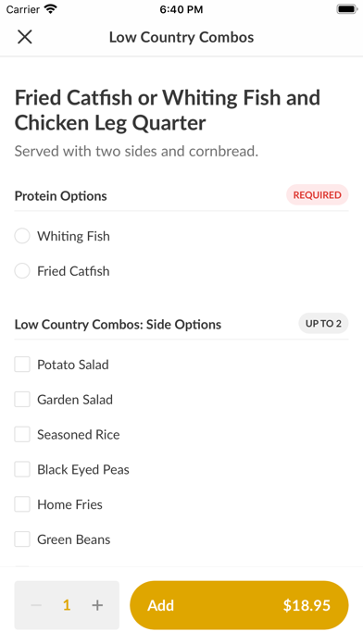Tick the Green Beans checkbox

(x=22, y=539)
